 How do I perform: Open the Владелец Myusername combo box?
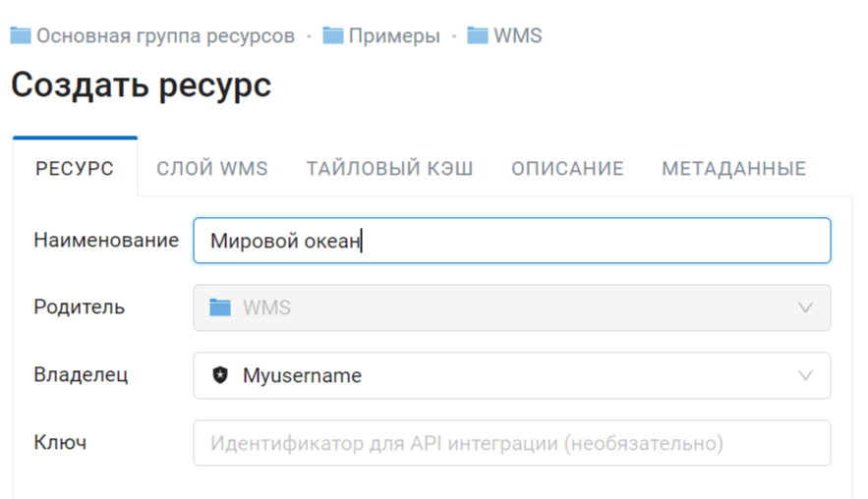click(512, 375)
